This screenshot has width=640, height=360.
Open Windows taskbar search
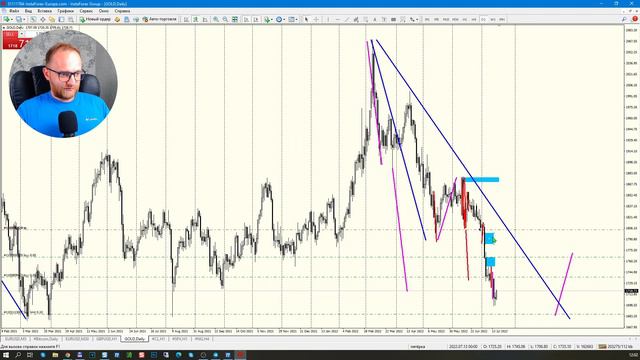(x=18, y=355)
